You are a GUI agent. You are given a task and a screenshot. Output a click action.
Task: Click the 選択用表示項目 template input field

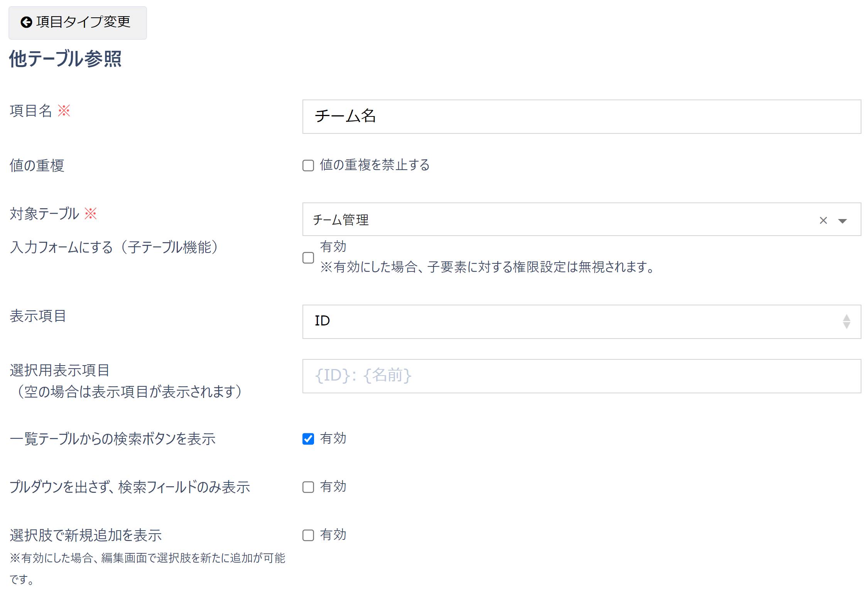click(581, 376)
